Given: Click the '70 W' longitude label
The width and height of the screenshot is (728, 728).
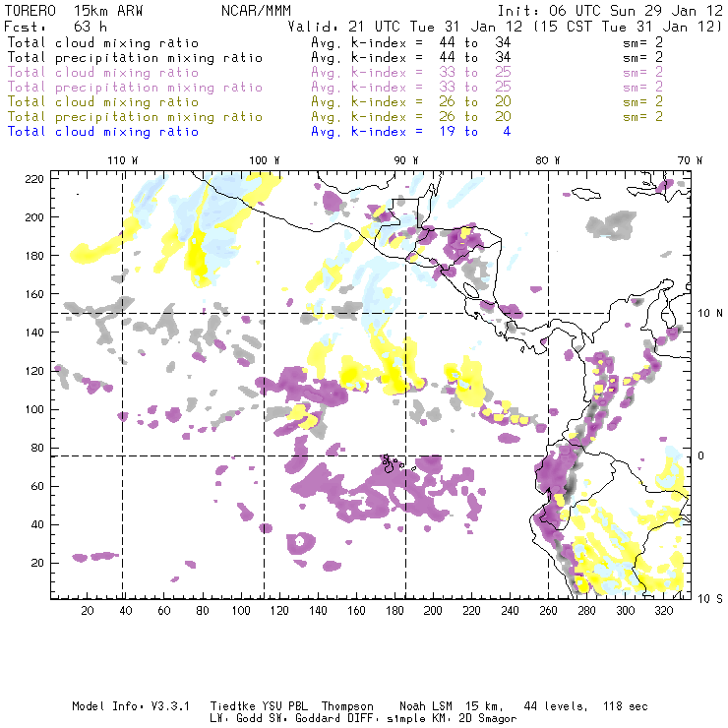Looking at the screenshot, I should (690, 160).
